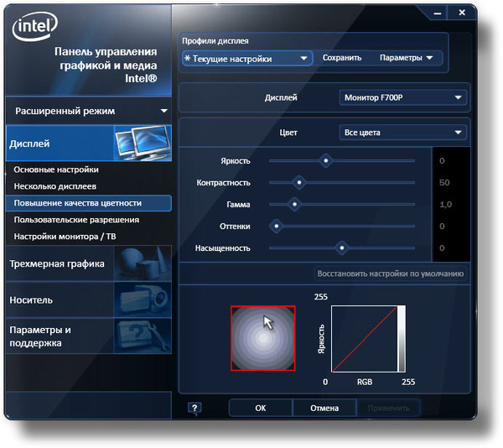The width and height of the screenshot is (503, 448).
Task: Open the Трехмерная графика section
Action: click(x=89, y=263)
